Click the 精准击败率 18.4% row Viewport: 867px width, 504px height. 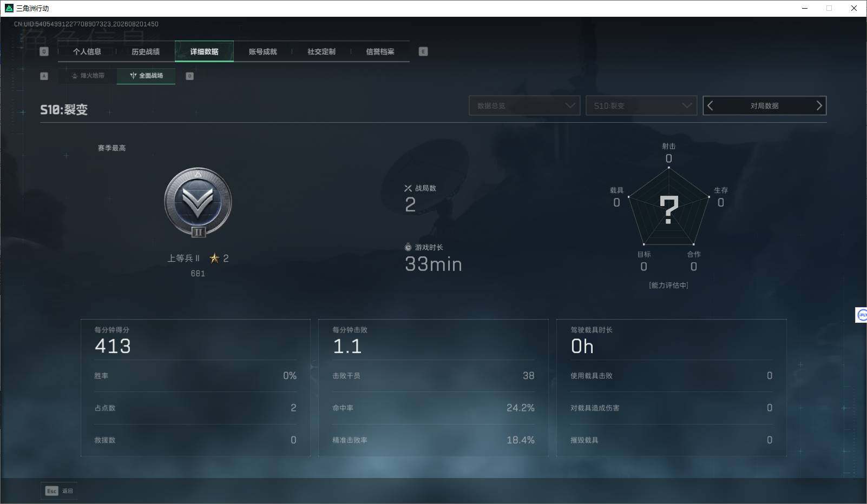pyautogui.click(x=433, y=440)
